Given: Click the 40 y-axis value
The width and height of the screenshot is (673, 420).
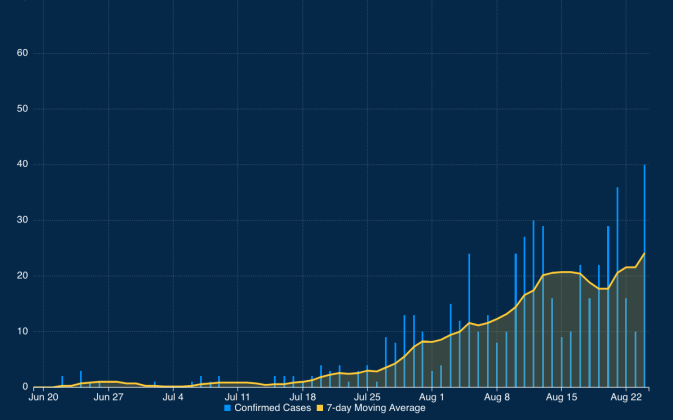Looking at the screenshot, I should [22, 164].
